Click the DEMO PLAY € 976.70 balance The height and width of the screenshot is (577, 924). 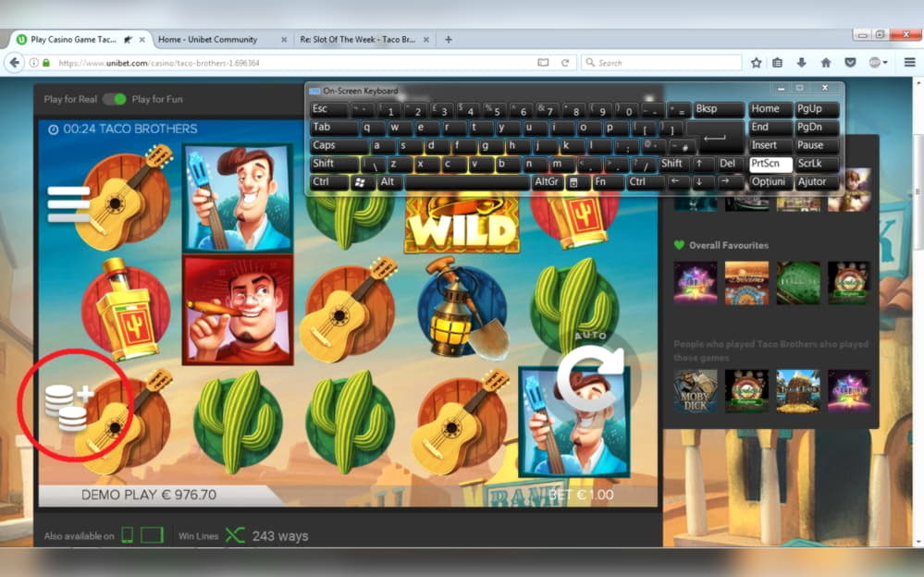point(149,495)
